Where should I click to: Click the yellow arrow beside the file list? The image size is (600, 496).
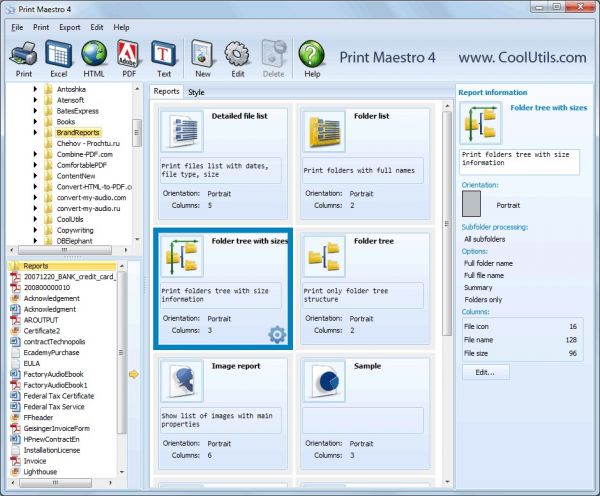(134, 375)
